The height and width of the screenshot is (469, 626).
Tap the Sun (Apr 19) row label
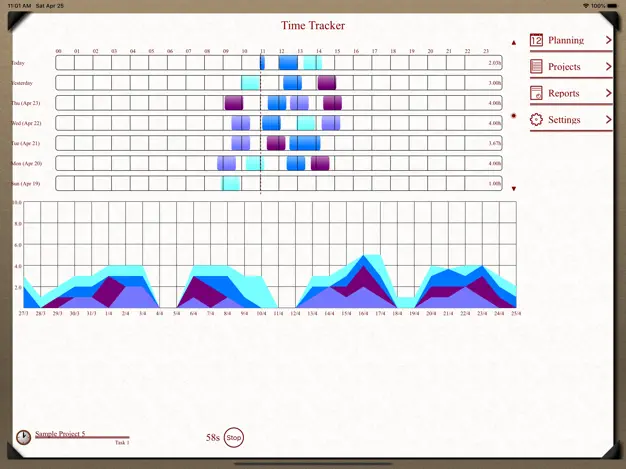coord(26,184)
